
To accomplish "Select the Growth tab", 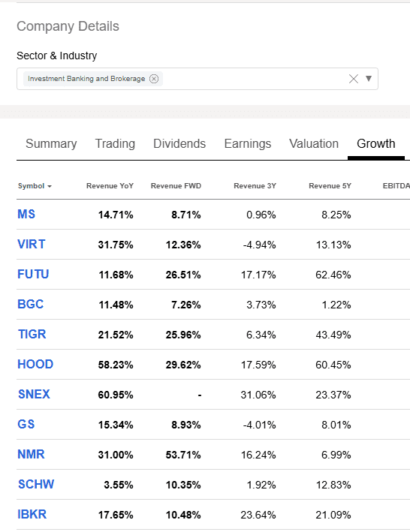I will click(x=376, y=144).
